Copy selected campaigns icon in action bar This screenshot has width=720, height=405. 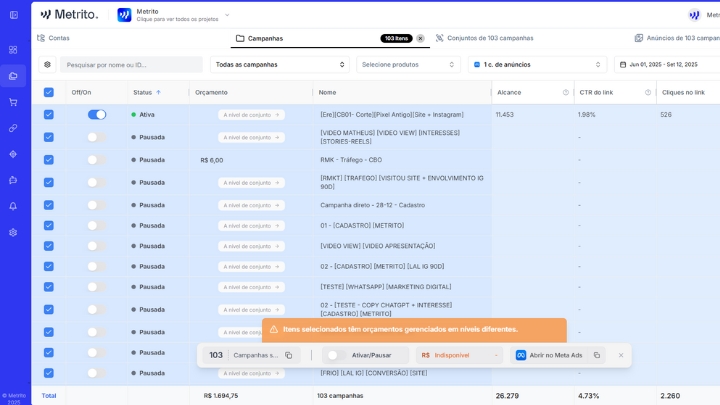tap(288, 355)
